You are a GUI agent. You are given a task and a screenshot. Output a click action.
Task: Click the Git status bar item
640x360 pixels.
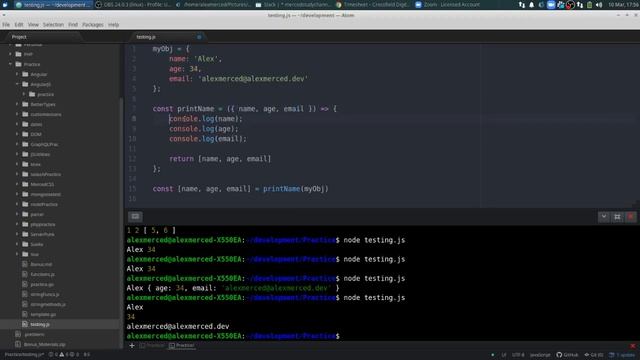pyautogui.click(x=594, y=355)
